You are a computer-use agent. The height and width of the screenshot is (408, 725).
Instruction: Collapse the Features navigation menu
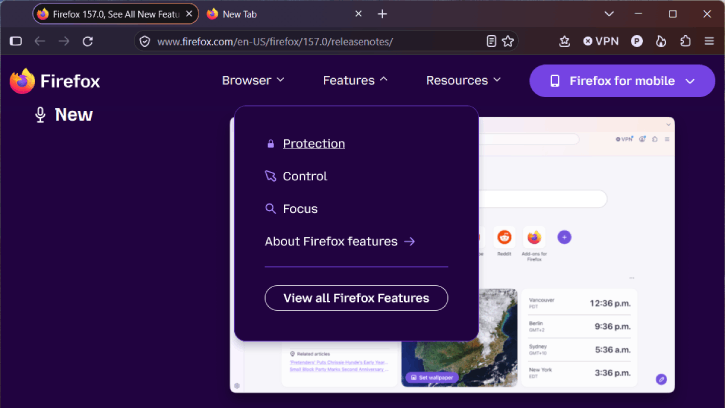[x=355, y=80]
